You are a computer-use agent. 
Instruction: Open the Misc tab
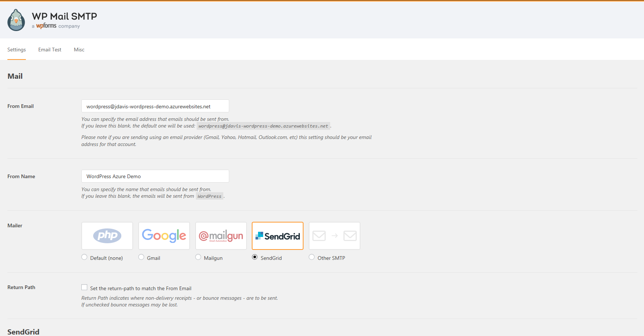79,50
